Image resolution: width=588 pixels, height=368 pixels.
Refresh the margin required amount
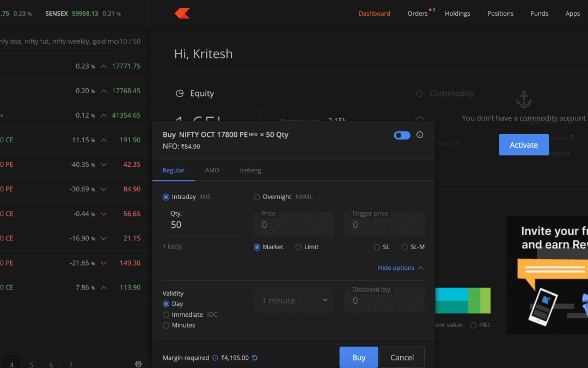click(x=255, y=358)
